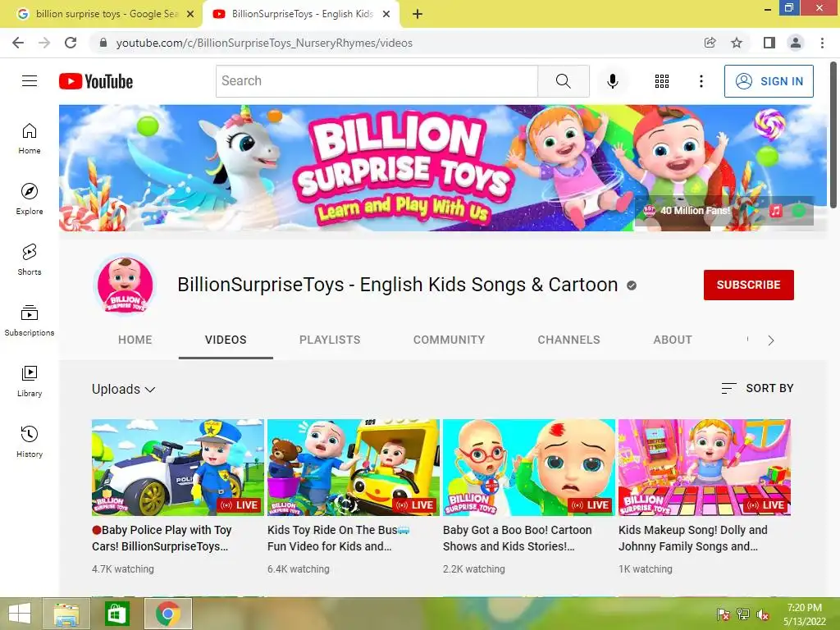Open Kids Toy Ride On The Bus title
840x630 pixels.
click(x=339, y=538)
